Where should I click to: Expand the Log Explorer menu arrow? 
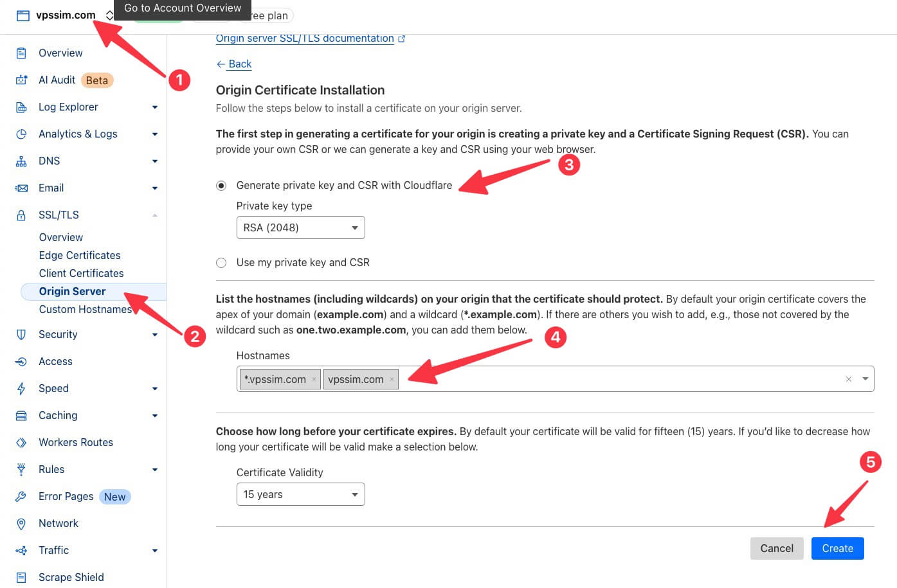(155, 107)
